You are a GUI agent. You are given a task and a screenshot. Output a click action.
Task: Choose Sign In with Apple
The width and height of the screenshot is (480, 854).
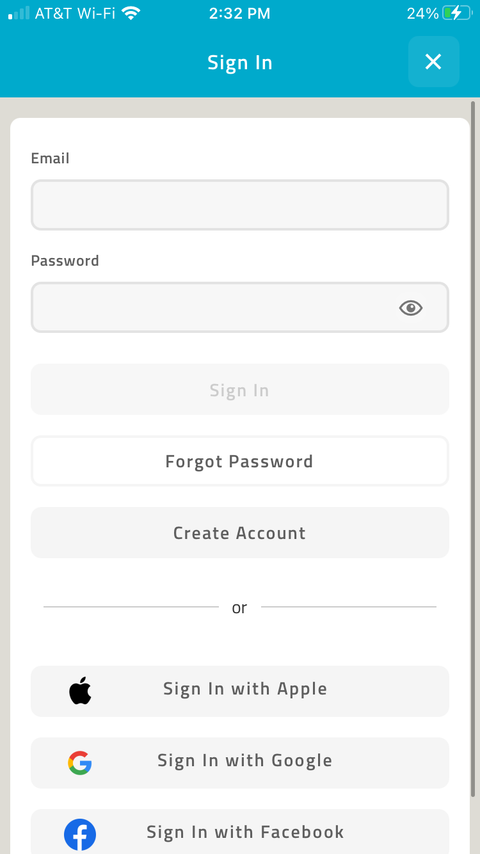pyautogui.click(x=240, y=691)
